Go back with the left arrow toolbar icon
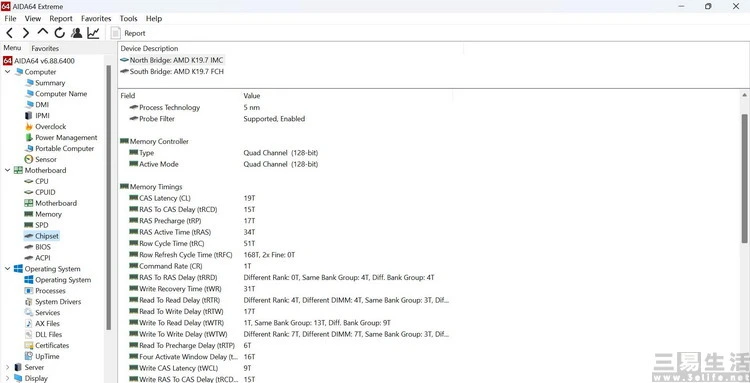 [10, 33]
